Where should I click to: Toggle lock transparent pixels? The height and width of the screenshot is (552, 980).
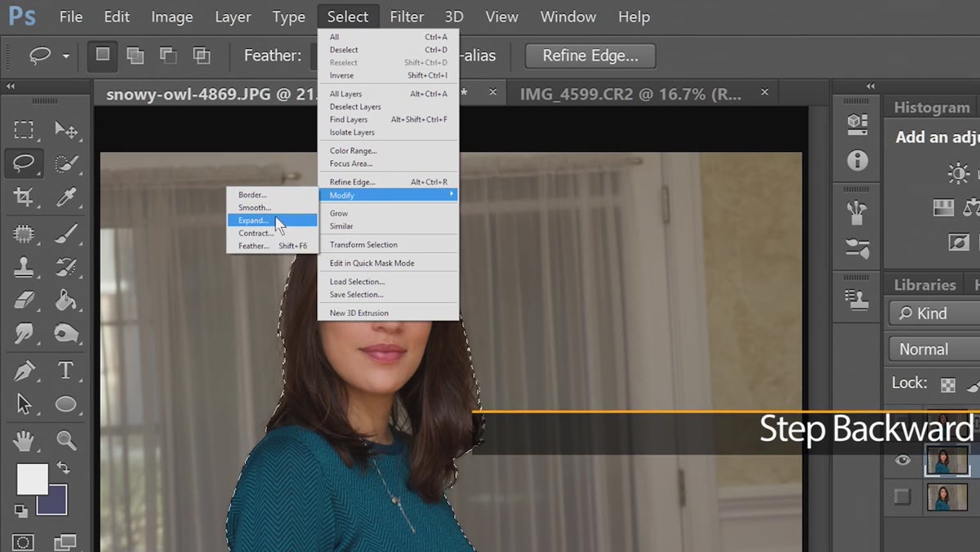(947, 385)
